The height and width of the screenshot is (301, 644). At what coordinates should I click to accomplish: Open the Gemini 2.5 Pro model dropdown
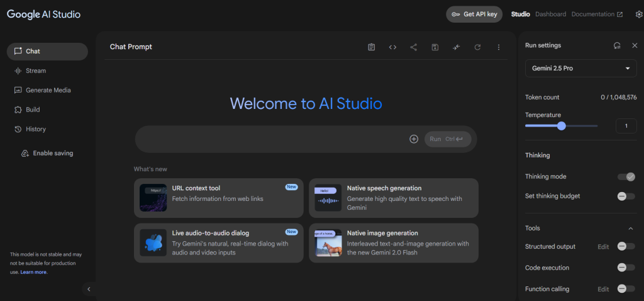pos(580,68)
